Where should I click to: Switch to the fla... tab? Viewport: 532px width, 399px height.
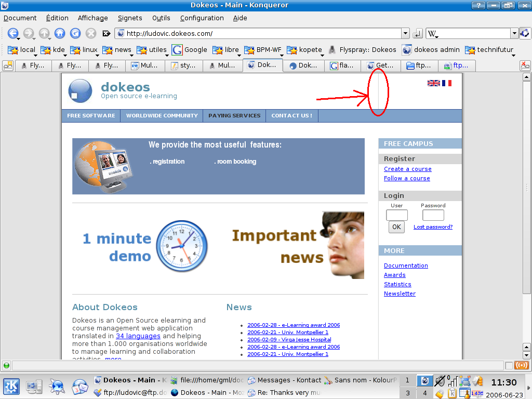(342, 65)
